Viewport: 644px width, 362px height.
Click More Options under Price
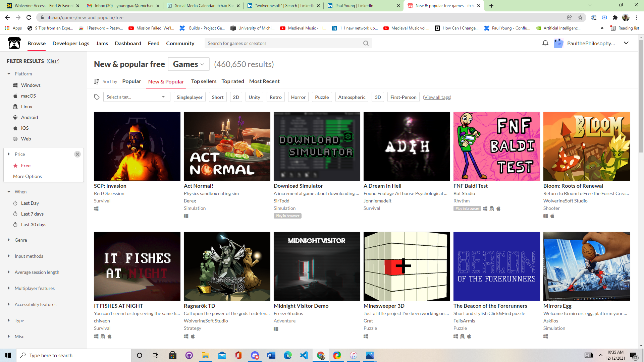pos(28,176)
